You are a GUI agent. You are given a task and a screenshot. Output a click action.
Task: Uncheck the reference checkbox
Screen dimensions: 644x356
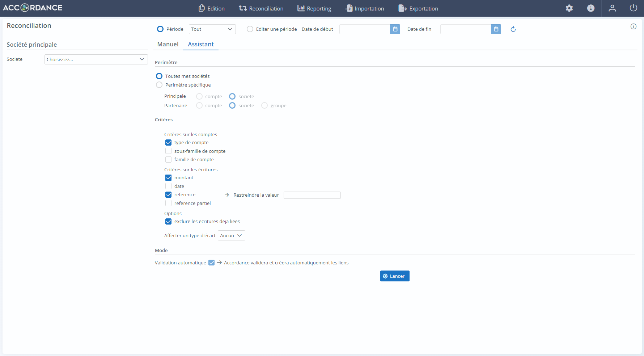point(169,194)
